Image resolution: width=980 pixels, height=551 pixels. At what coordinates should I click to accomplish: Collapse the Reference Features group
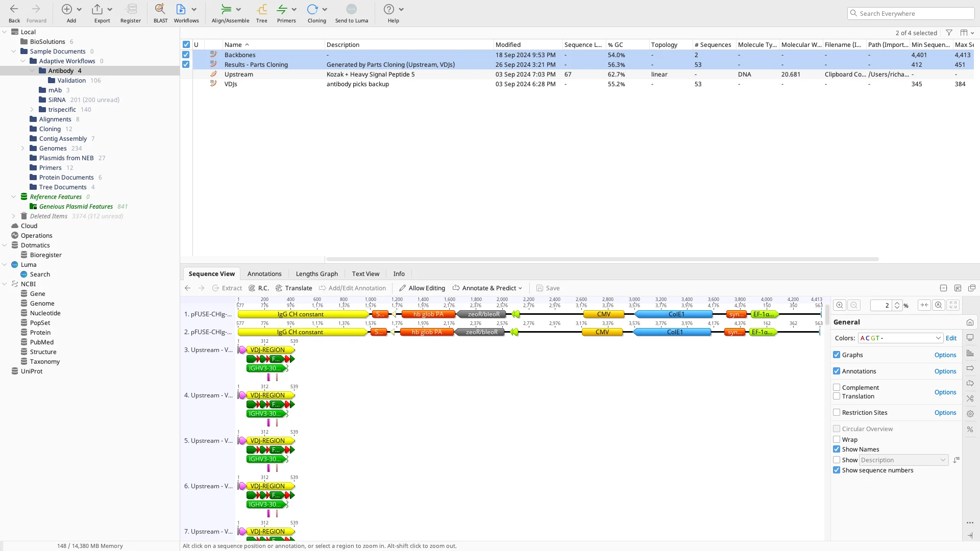[x=14, y=196]
